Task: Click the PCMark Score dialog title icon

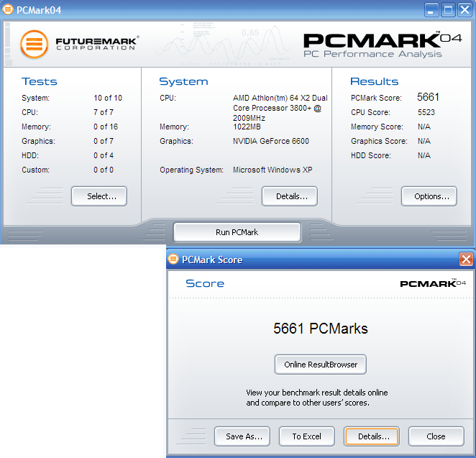Action: click(173, 260)
